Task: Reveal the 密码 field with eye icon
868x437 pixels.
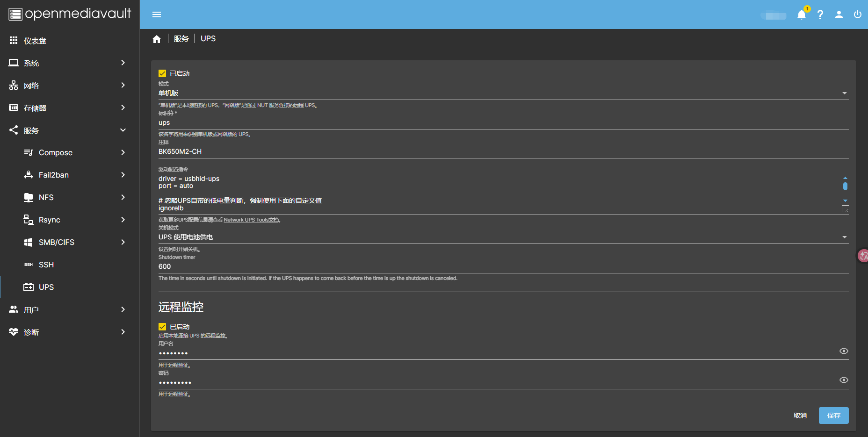Action: pyautogui.click(x=844, y=380)
